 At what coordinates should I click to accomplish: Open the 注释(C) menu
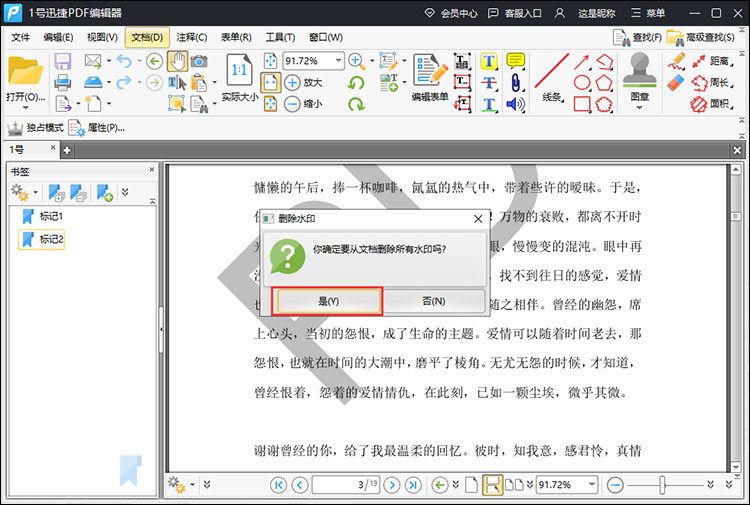point(191,37)
